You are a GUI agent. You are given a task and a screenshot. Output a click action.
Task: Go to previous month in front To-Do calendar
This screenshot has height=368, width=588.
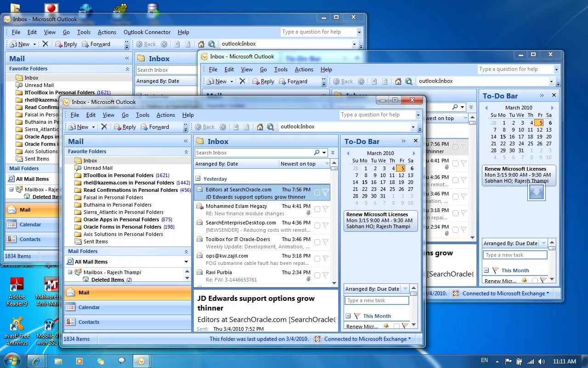[348, 153]
